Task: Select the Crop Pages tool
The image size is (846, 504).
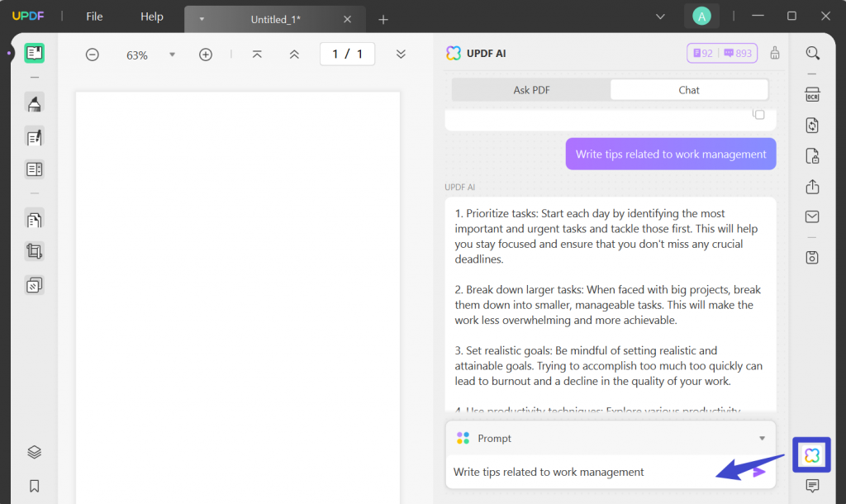Action: coord(35,251)
